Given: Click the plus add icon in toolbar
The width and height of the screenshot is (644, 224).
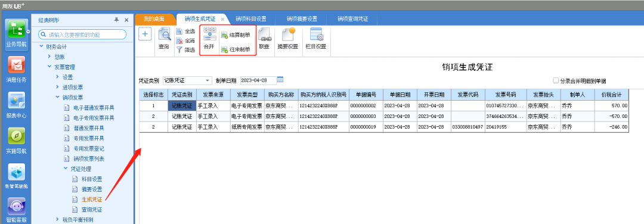Looking at the screenshot, I should 145,34.
